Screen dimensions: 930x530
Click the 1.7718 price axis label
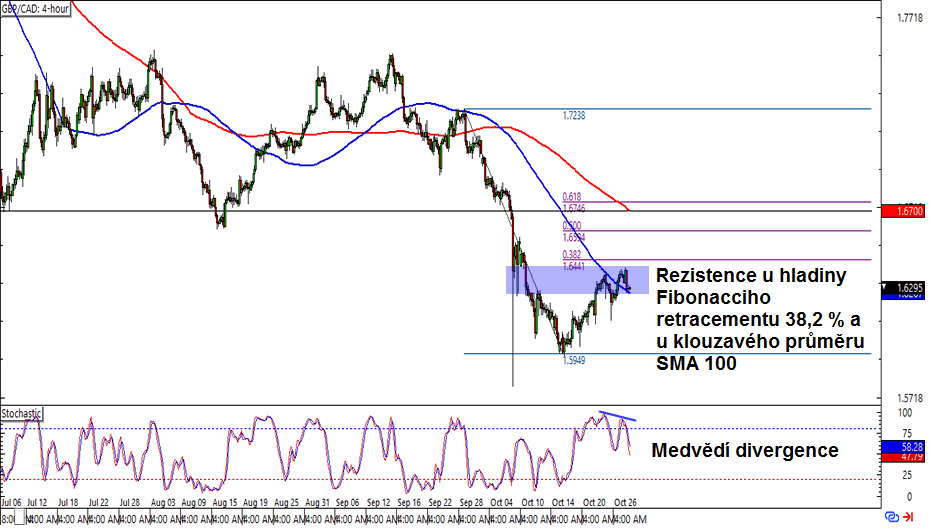click(910, 18)
